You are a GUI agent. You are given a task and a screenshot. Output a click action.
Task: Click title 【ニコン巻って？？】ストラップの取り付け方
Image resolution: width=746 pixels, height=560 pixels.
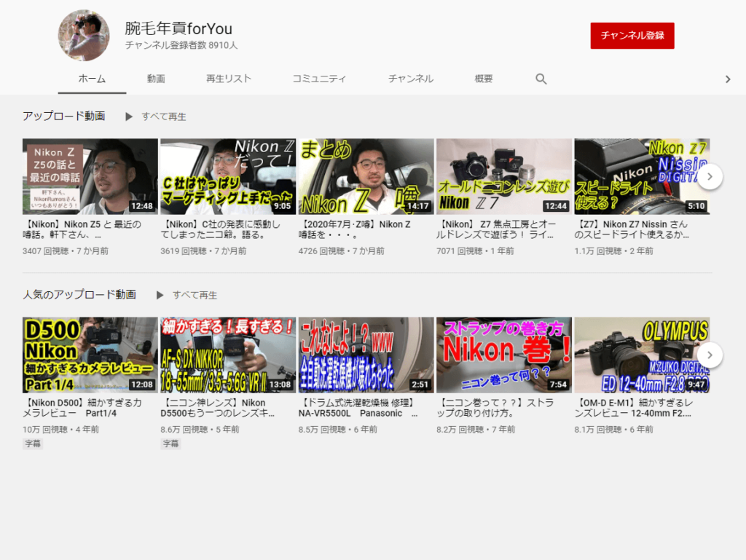click(x=495, y=408)
